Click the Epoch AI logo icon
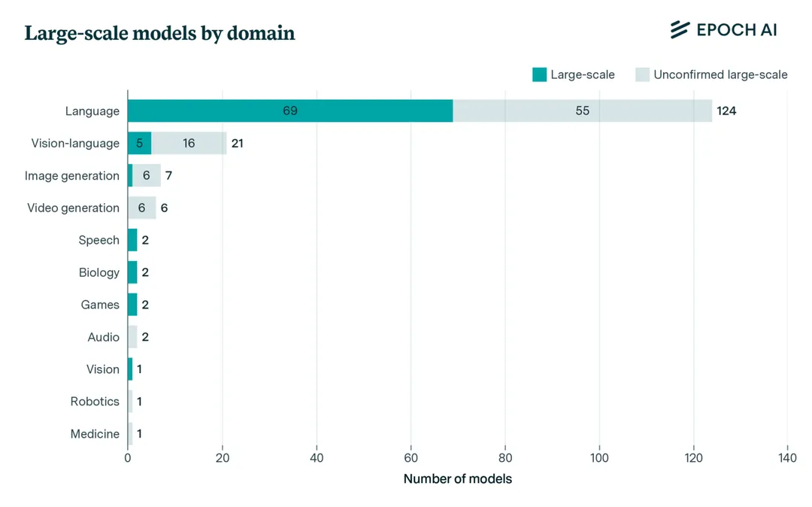The image size is (812, 507). point(680,29)
